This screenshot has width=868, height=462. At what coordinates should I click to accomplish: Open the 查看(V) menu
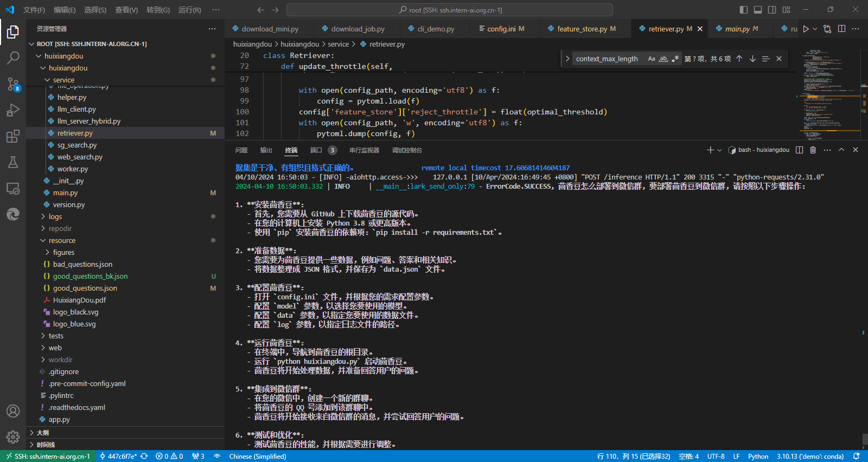click(x=126, y=10)
